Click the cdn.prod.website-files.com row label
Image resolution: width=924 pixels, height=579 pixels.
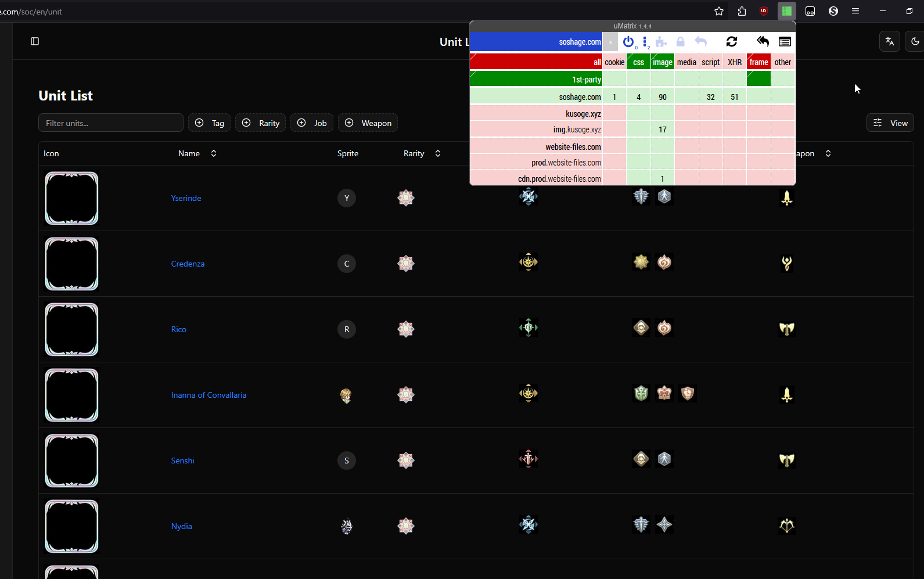pos(536,178)
